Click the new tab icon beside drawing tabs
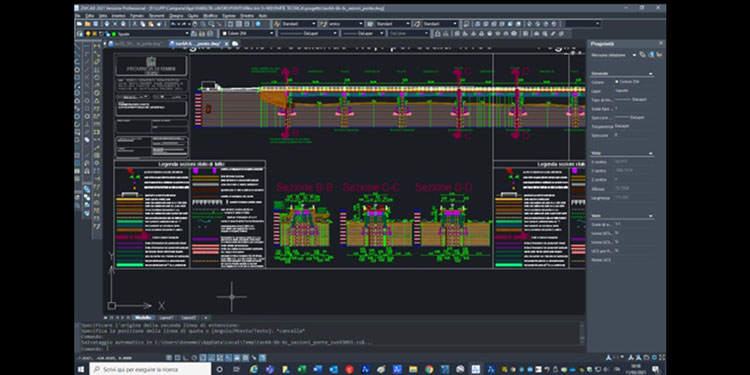Screen dimensions: 750x375 (235, 44)
